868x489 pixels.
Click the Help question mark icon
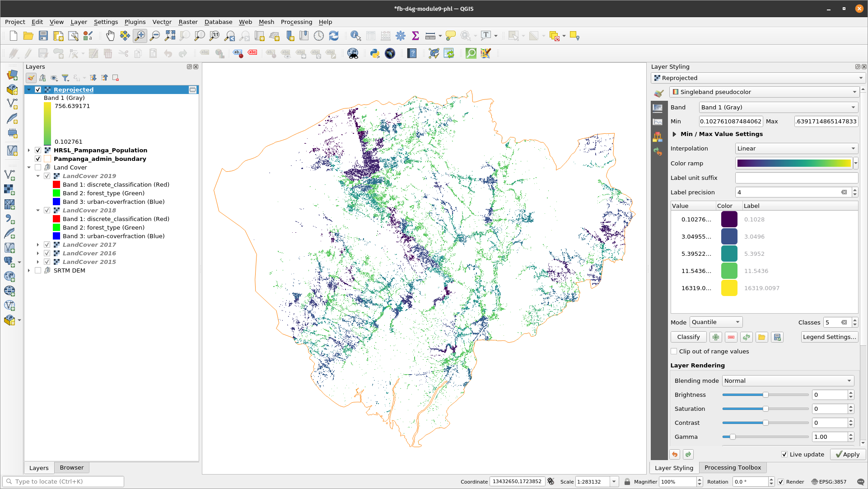[x=412, y=53]
